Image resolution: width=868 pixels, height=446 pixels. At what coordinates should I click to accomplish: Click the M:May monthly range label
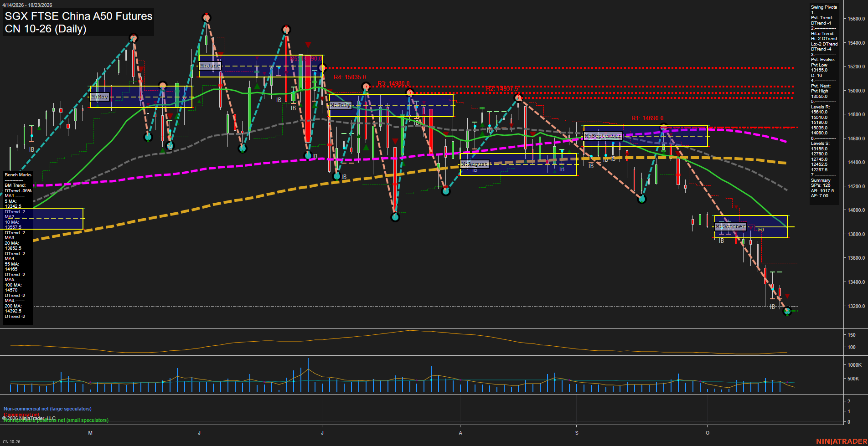pyautogui.click(x=99, y=97)
